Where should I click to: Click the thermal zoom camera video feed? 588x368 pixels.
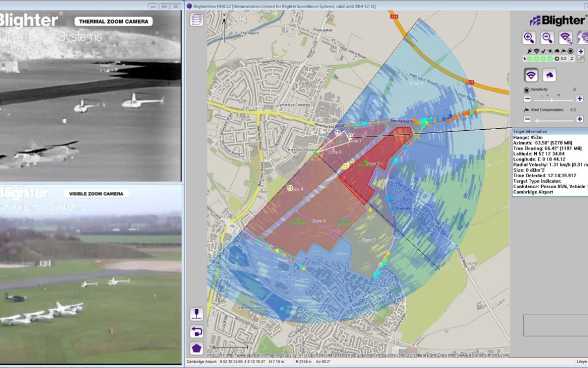pyautogui.click(x=90, y=96)
